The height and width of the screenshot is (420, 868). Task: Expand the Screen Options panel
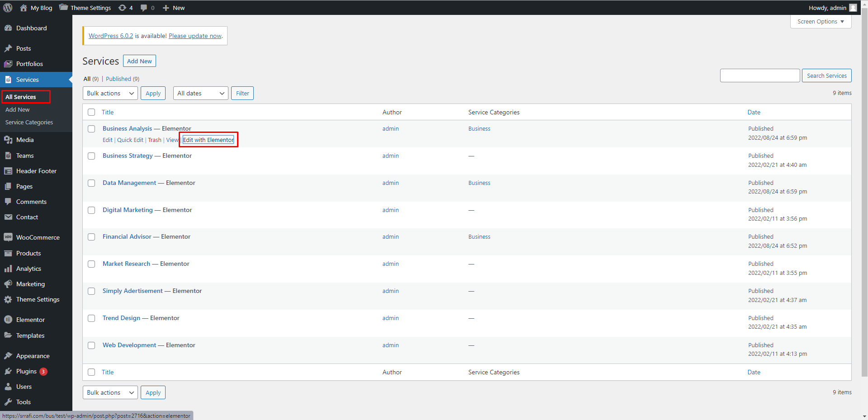coord(821,21)
